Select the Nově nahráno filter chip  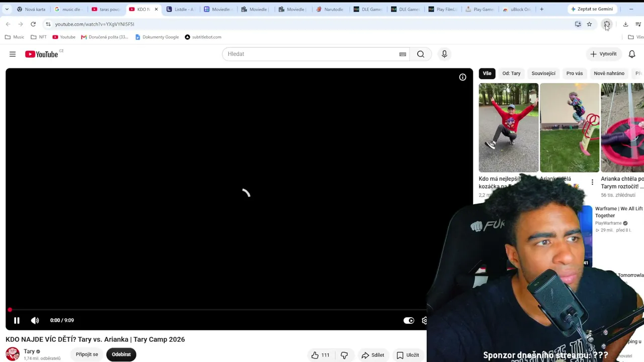point(609,73)
